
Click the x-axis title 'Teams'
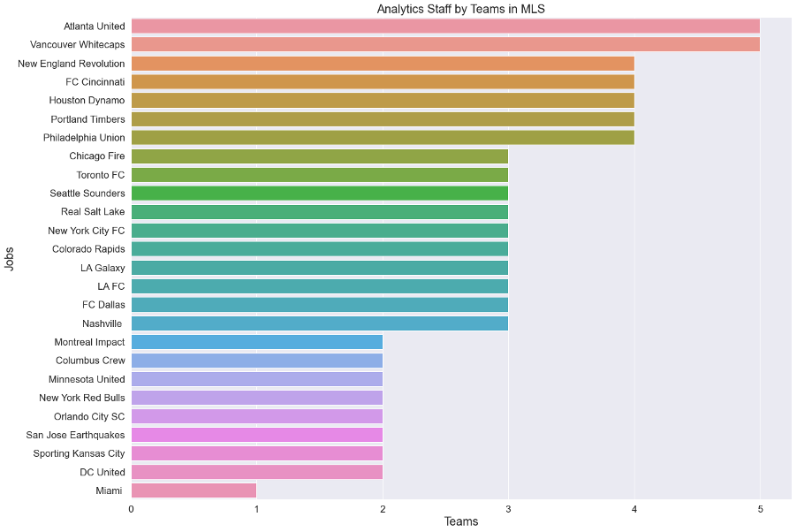[461, 521]
